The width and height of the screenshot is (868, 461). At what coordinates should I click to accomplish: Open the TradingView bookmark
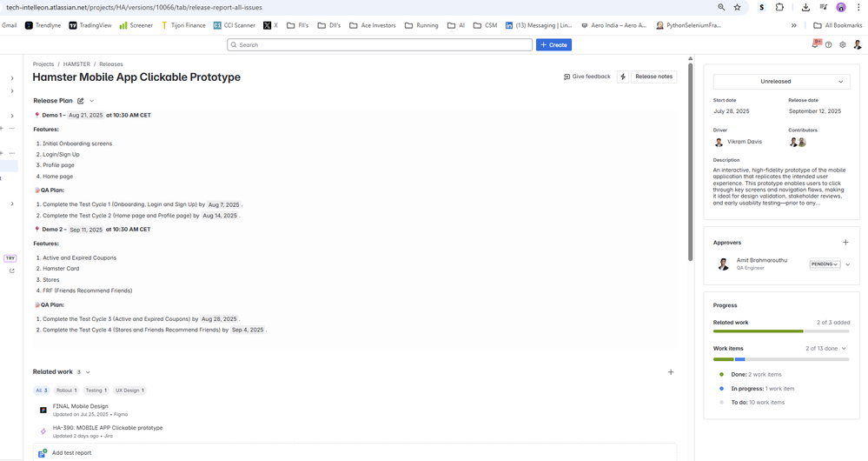click(x=89, y=25)
